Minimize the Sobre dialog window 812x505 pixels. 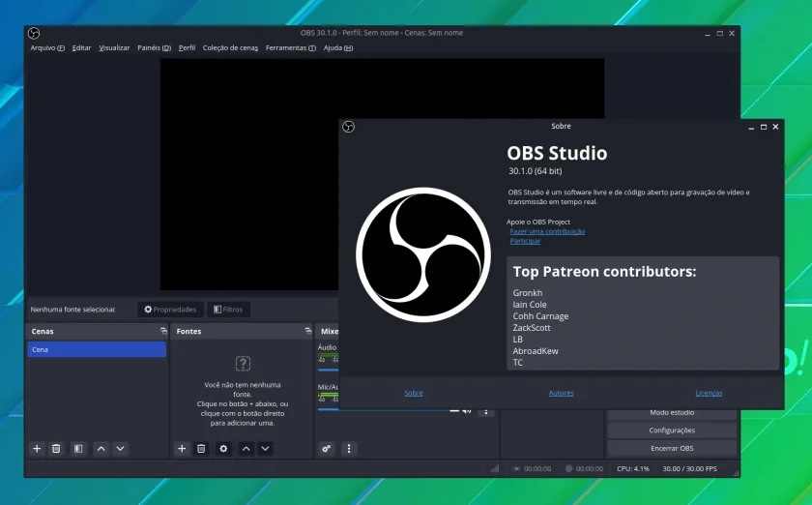tap(751, 127)
